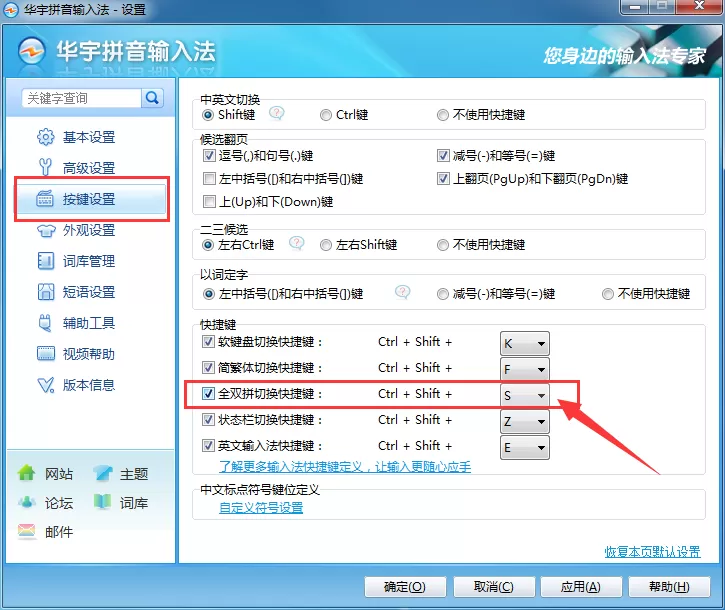Viewport: 725px width, 610px height.
Task: Open 短语设置 section
Action: pyautogui.click(x=89, y=292)
